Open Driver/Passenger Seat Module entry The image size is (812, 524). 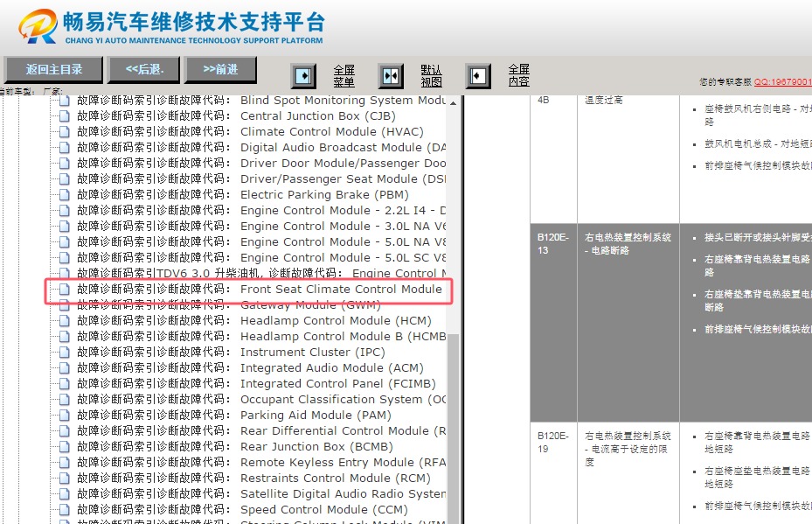[261, 178]
